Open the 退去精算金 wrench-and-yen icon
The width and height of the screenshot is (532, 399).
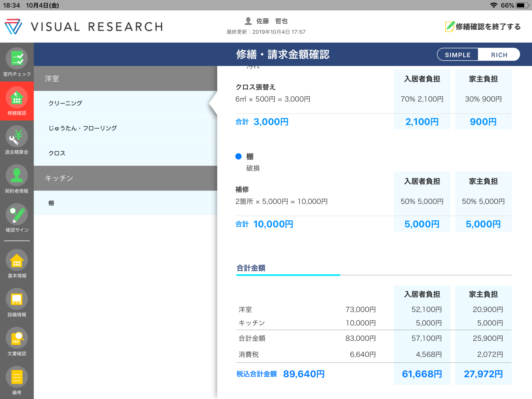pos(17,136)
